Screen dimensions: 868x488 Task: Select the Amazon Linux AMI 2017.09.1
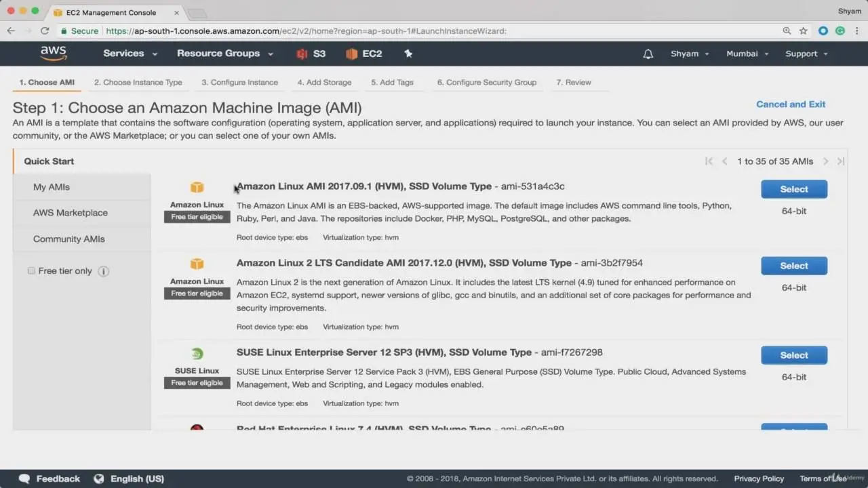[794, 189]
